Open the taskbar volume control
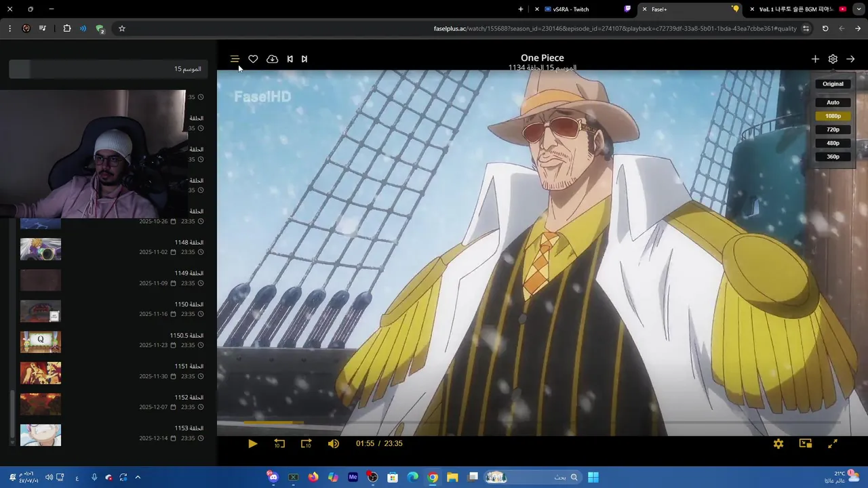Image resolution: width=868 pixels, height=488 pixels. coord(49,477)
